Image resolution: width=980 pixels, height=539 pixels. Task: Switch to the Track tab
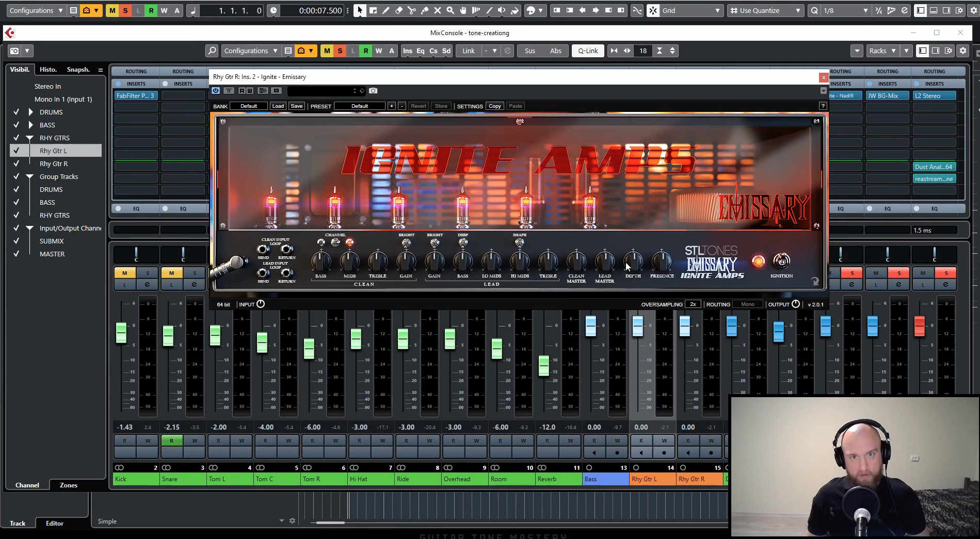point(18,524)
